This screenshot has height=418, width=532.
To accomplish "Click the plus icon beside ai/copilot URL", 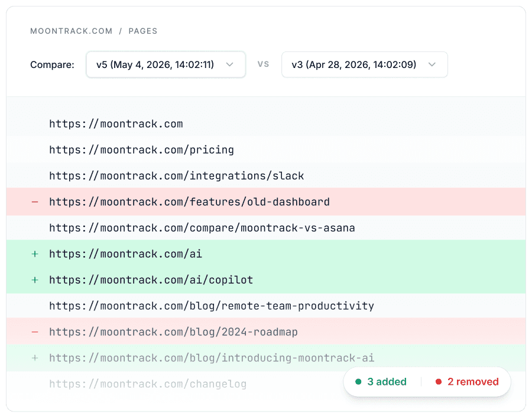I will pyautogui.click(x=35, y=280).
